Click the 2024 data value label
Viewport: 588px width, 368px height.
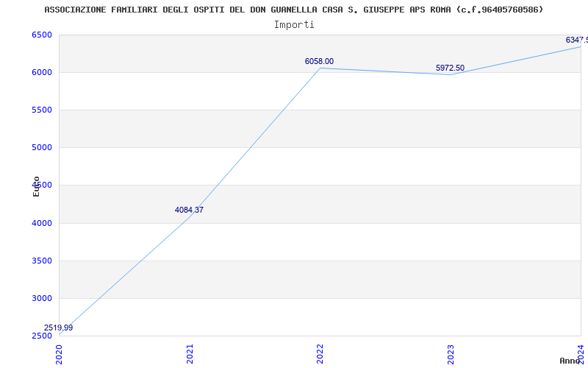click(x=577, y=40)
